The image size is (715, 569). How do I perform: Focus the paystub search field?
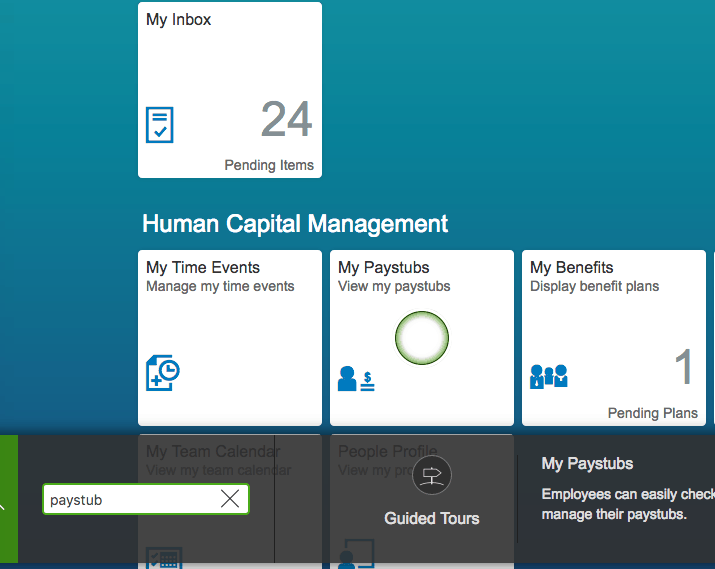pyautogui.click(x=146, y=499)
